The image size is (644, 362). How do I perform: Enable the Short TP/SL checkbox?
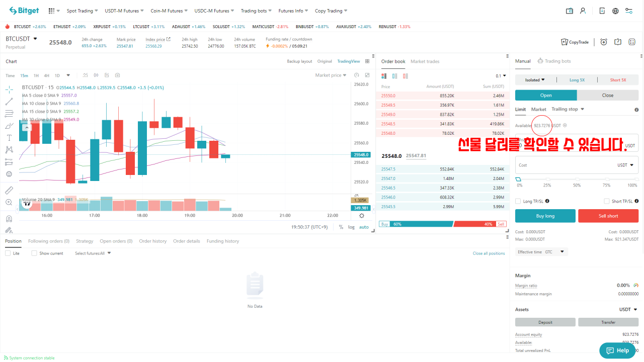pyautogui.click(x=607, y=201)
